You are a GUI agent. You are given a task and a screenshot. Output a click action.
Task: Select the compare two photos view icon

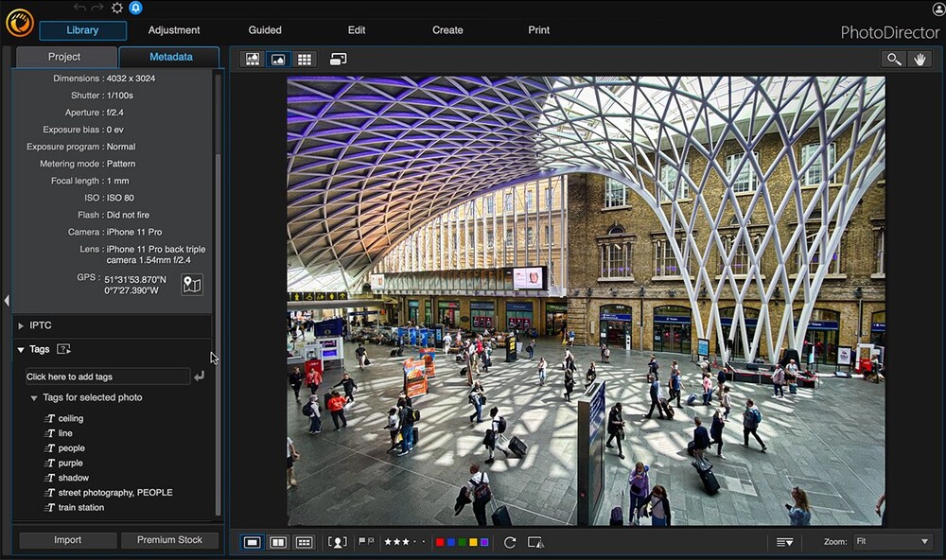277,541
